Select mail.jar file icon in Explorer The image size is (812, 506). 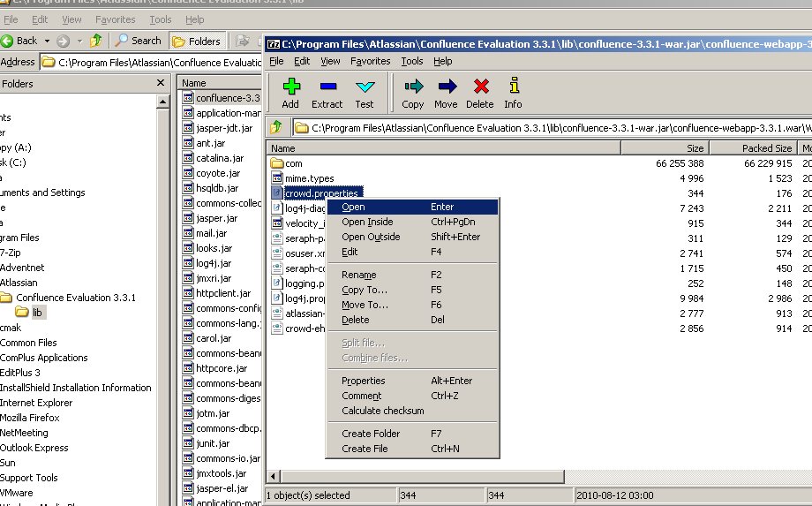pyautogui.click(x=188, y=233)
